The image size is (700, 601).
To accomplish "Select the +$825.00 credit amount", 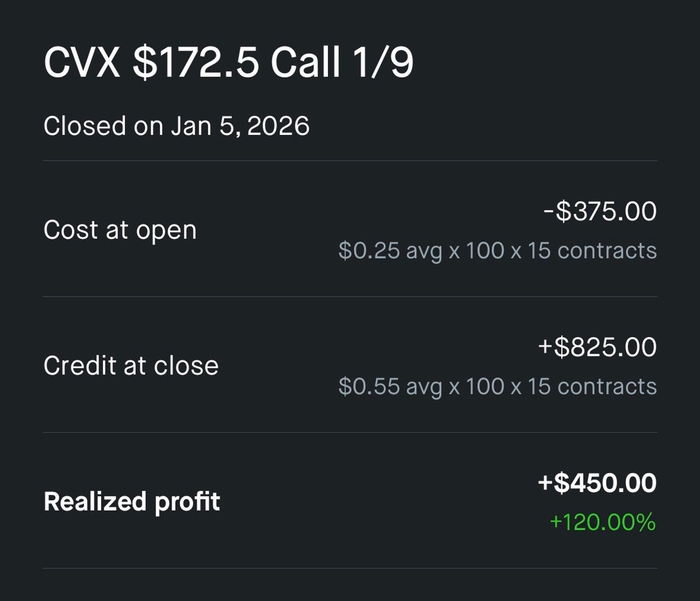I will [x=597, y=347].
